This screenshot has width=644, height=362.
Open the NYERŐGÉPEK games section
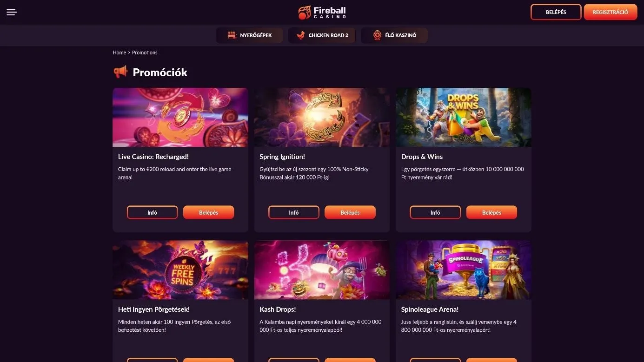(x=249, y=34)
